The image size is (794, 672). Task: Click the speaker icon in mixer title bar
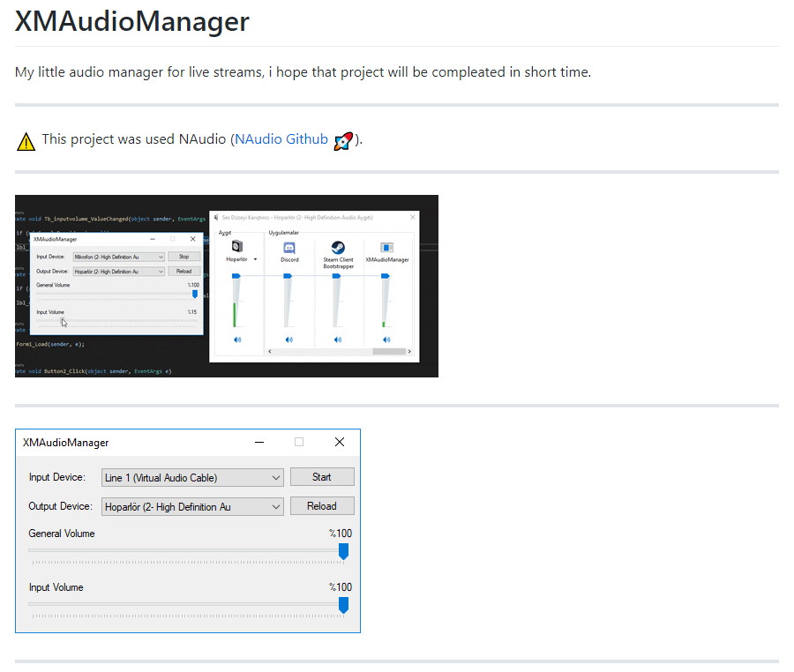pyautogui.click(x=216, y=217)
